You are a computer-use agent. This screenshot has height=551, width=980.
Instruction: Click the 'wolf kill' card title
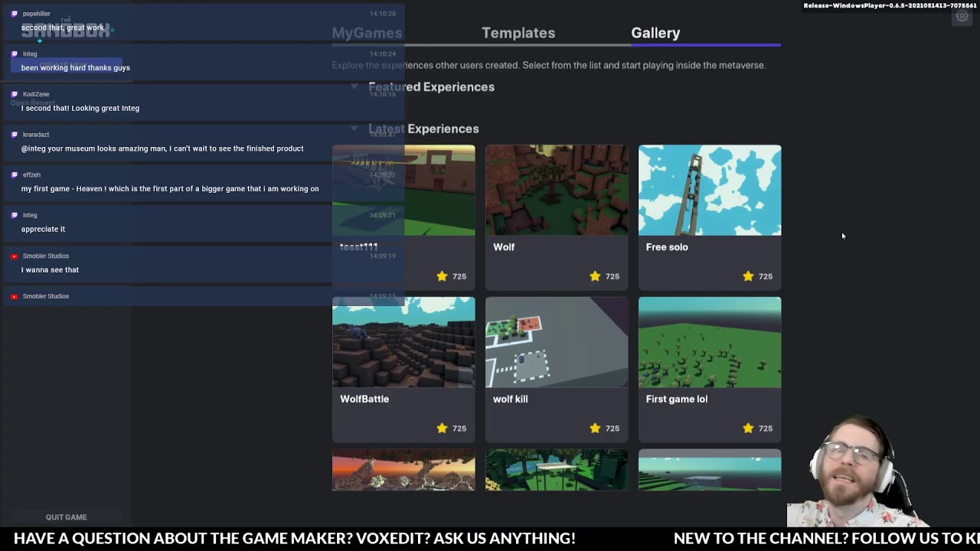pyautogui.click(x=510, y=399)
